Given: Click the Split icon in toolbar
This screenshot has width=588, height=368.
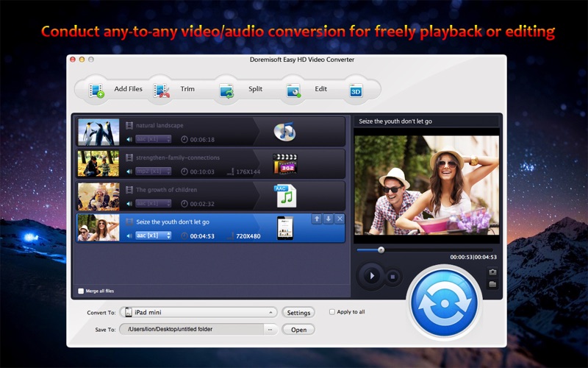Looking at the screenshot, I should (x=227, y=91).
